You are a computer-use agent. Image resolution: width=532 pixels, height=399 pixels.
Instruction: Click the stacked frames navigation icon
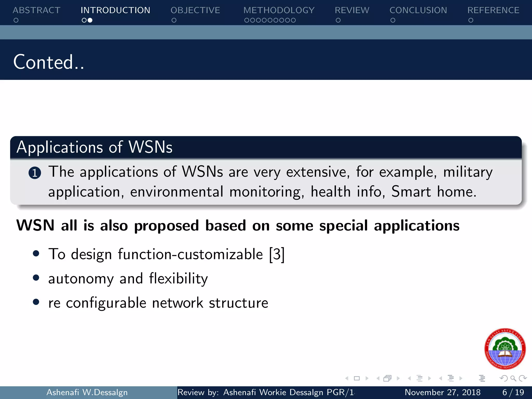[387, 378]
